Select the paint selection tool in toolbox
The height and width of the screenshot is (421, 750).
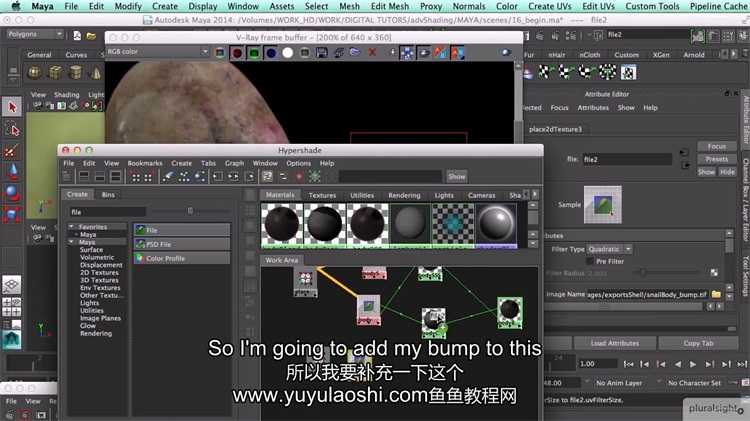[11, 152]
